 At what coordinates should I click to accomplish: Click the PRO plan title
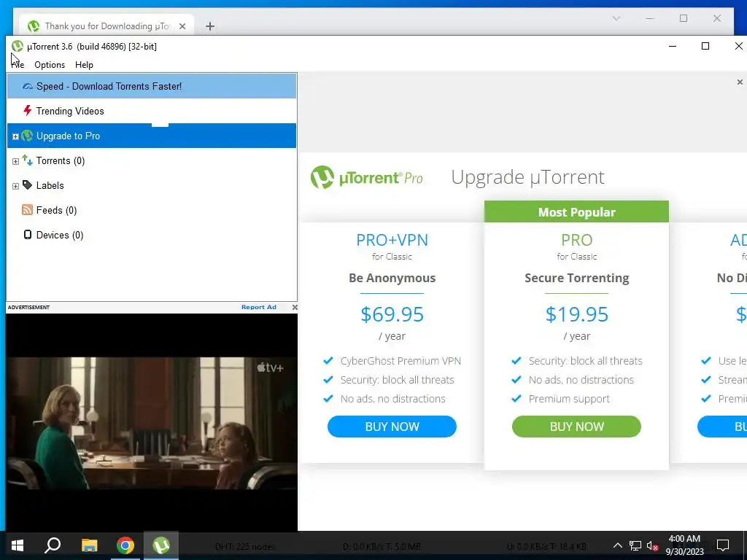[576, 239]
